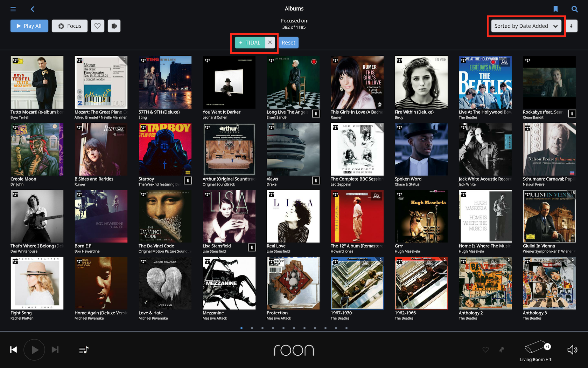Image resolution: width=588 pixels, height=368 pixels.
Task: Open the Mezzanine album cover
Action: (229, 283)
